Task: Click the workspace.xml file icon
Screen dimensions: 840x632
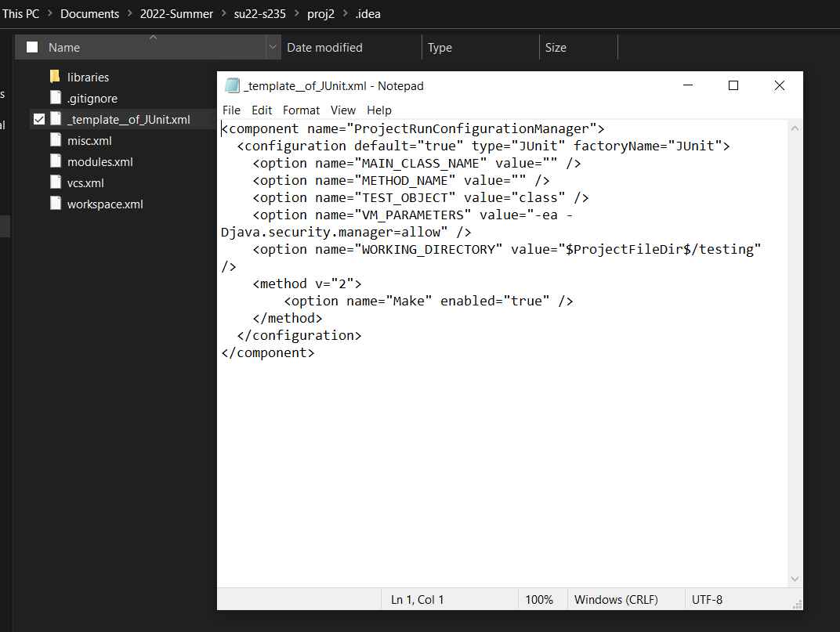Action: (55, 204)
